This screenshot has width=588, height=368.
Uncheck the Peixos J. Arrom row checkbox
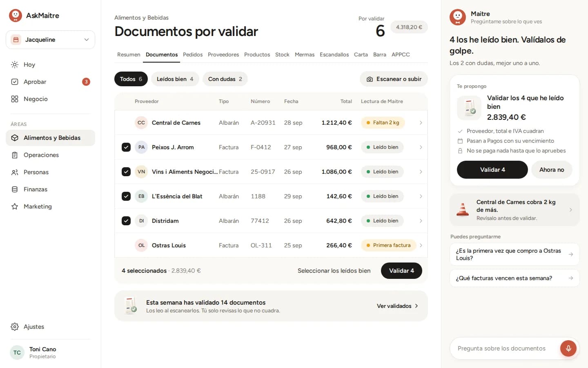coord(126,147)
